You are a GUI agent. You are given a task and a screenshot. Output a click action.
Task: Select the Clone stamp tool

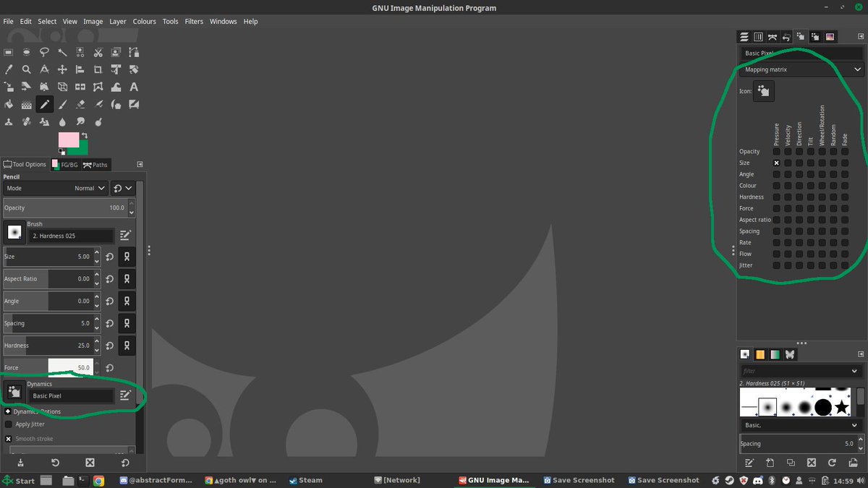(x=9, y=121)
